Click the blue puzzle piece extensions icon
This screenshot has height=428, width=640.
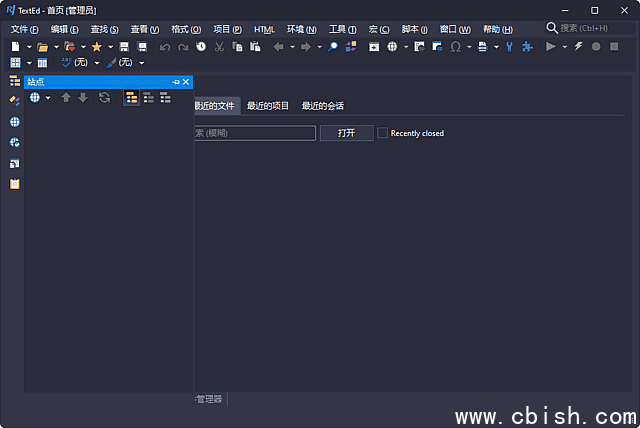(527, 47)
